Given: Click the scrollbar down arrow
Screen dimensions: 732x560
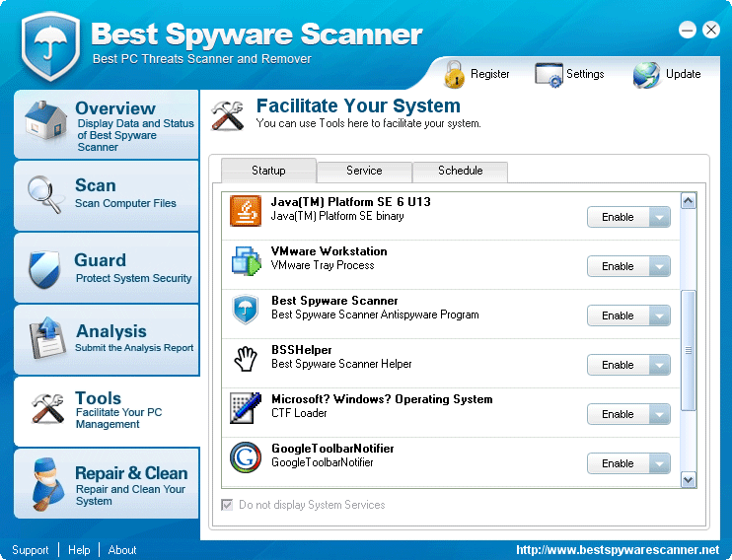Looking at the screenshot, I should [689, 480].
